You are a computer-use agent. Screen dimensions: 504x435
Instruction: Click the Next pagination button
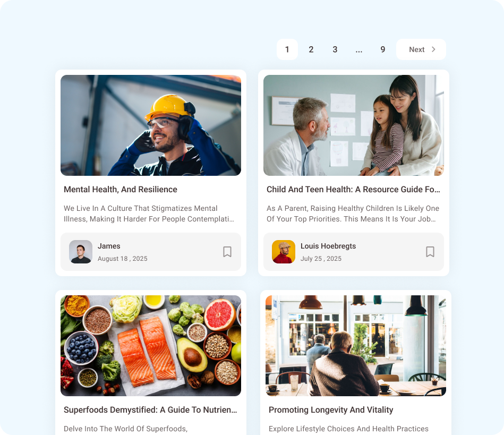point(421,49)
